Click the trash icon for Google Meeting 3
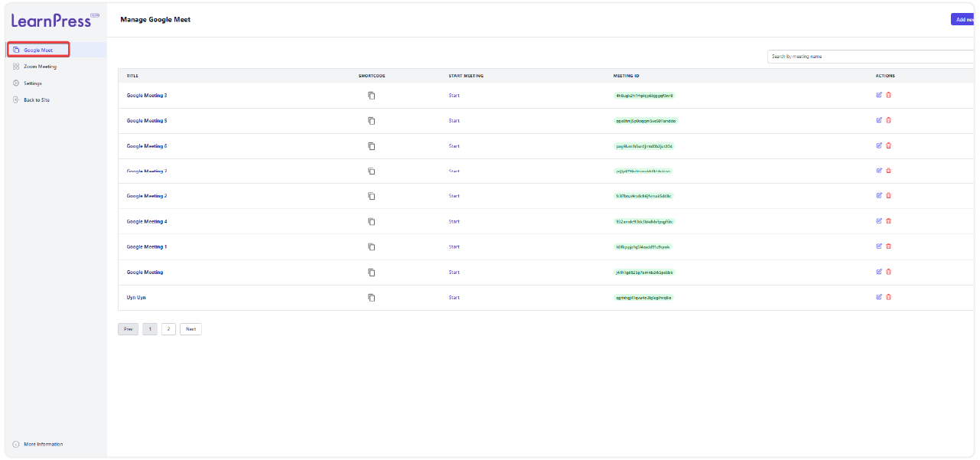This screenshot has width=980, height=460. coord(888,95)
